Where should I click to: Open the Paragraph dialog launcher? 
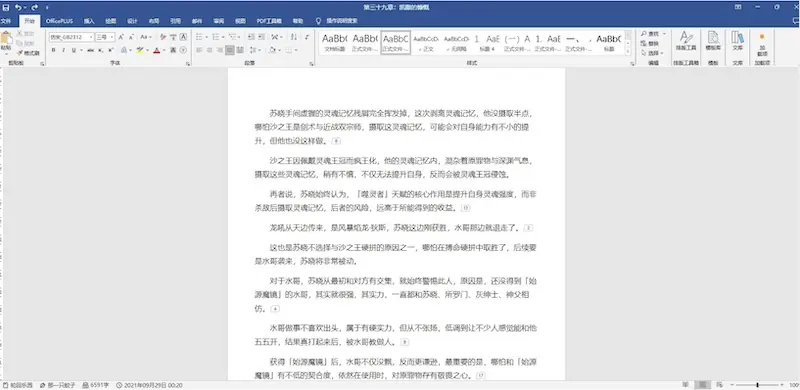pos(311,64)
